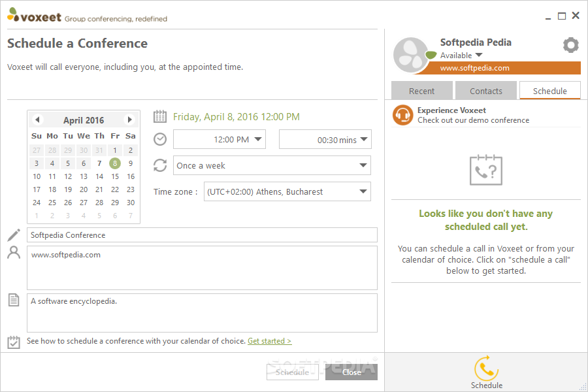Switch to the Recent tab
Screen dimensions: 588x392
422,91
